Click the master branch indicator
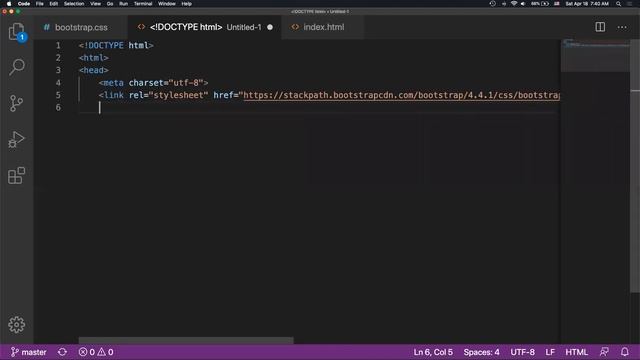The width and height of the screenshot is (640, 360). [x=28, y=352]
